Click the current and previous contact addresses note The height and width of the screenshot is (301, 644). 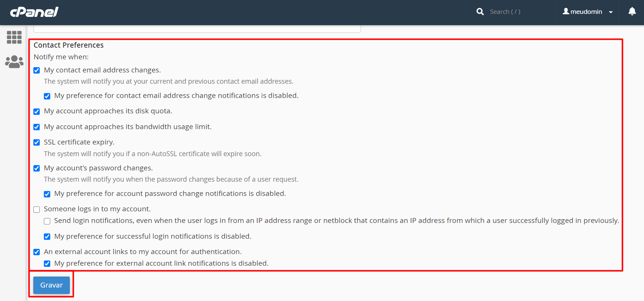(169, 81)
